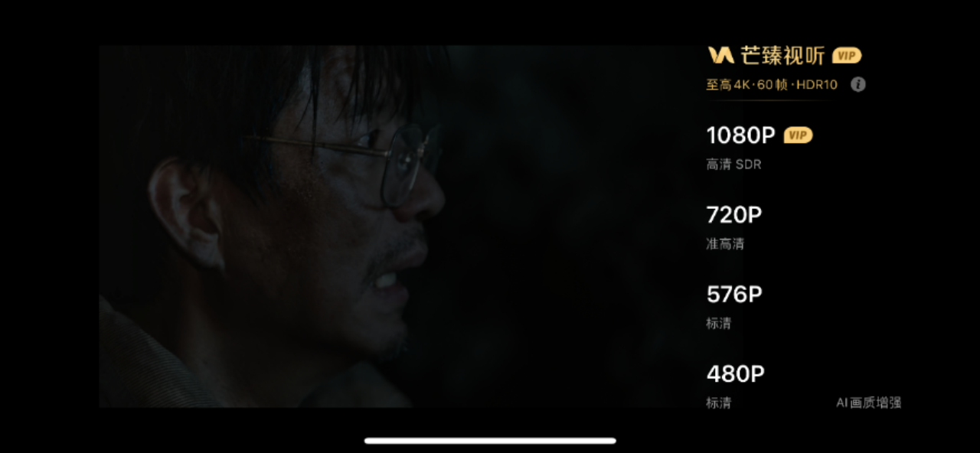The height and width of the screenshot is (453, 980).
Task: Open the info icon beside HDR10
Action: 858,85
